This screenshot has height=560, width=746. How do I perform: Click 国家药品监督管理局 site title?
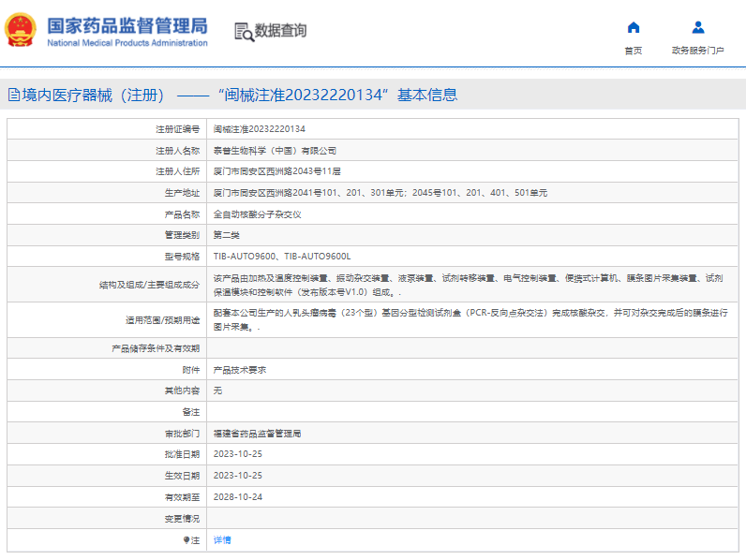click(127, 25)
